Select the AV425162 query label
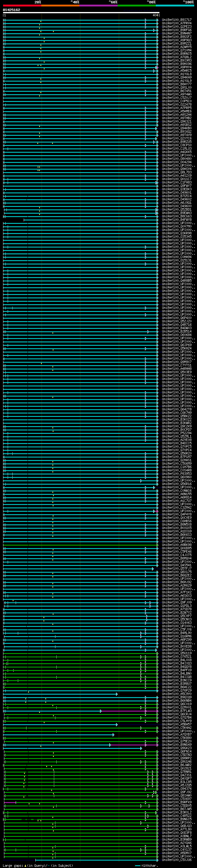 [x=11, y=10]
